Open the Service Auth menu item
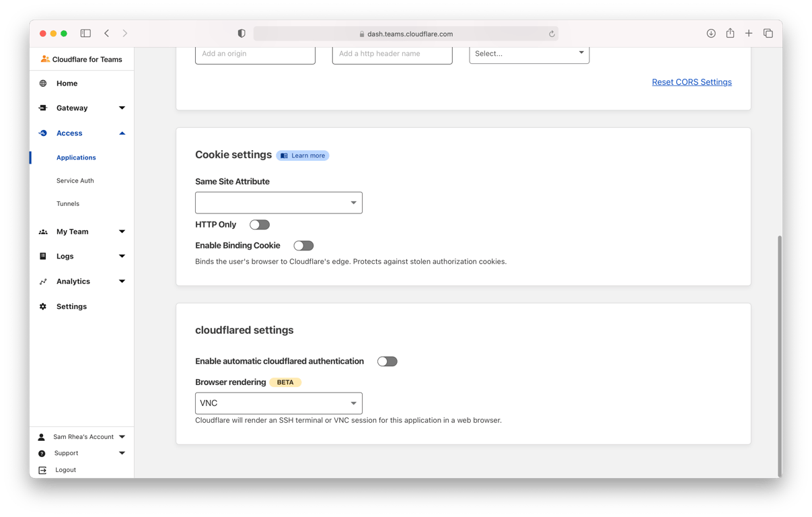The height and width of the screenshot is (517, 812). coord(75,180)
